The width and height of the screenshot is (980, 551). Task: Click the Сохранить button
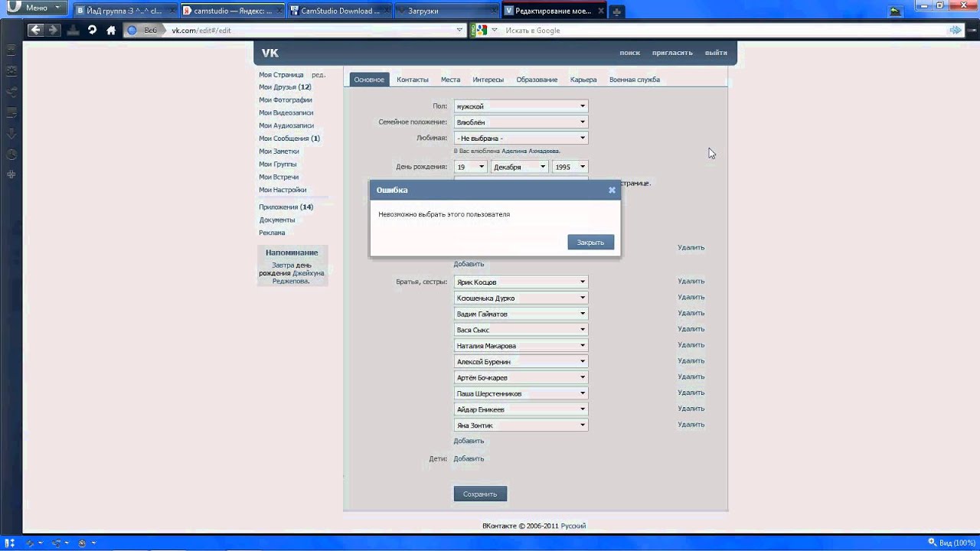[x=480, y=494]
